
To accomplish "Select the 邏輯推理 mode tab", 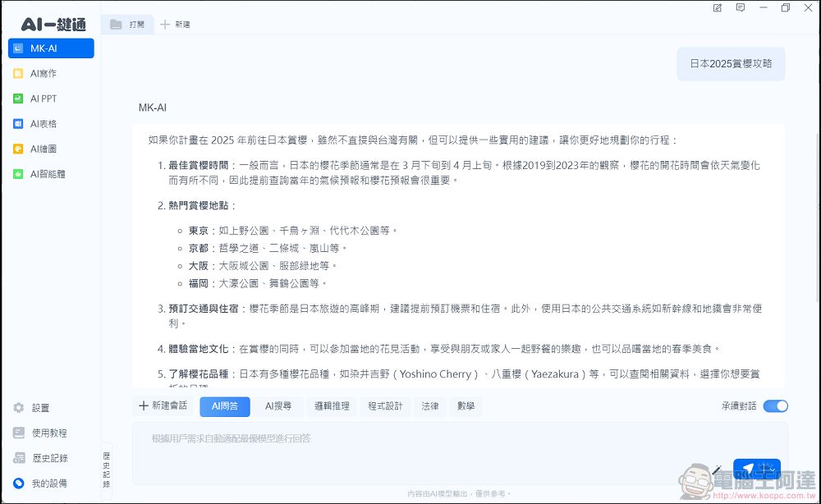I will pos(332,405).
